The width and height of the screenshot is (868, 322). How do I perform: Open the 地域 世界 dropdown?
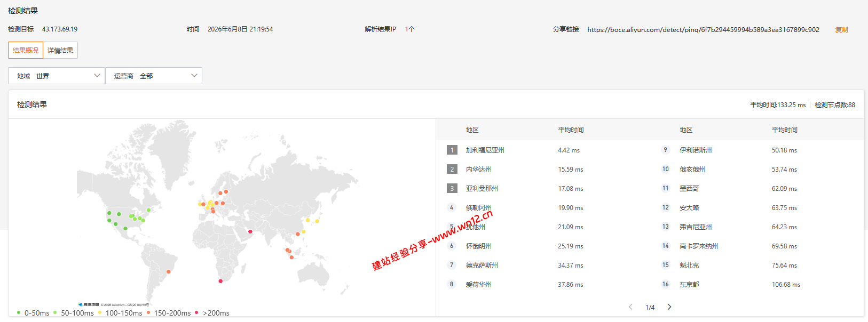(57, 76)
